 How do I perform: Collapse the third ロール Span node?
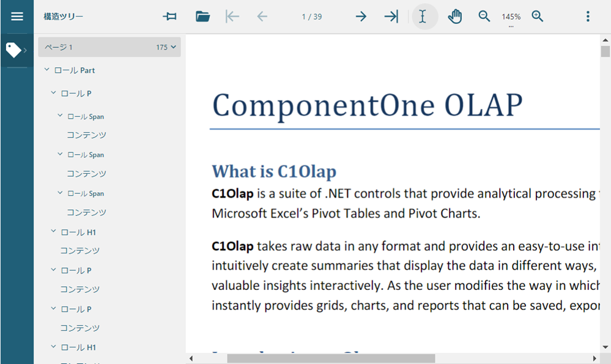pyautogui.click(x=60, y=193)
